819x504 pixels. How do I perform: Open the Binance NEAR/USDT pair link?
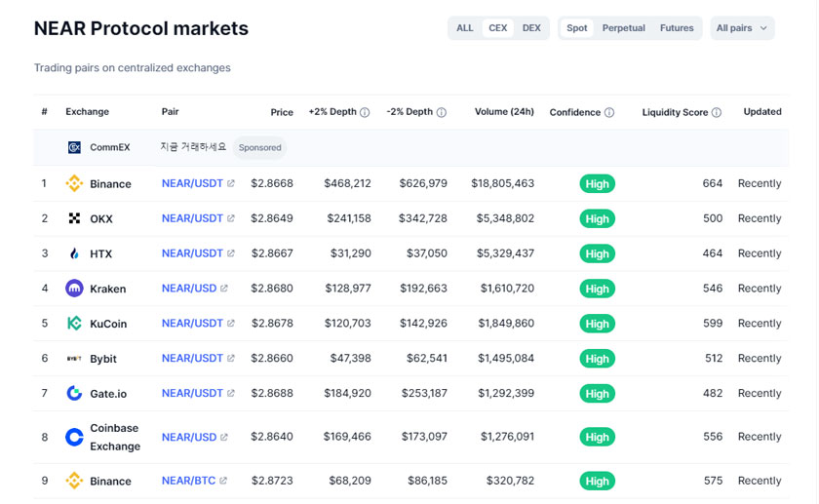[x=192, y=183]
